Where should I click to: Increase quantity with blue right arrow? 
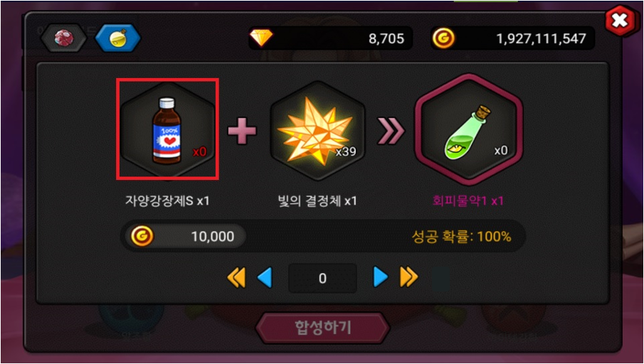[x=380, y=277]
